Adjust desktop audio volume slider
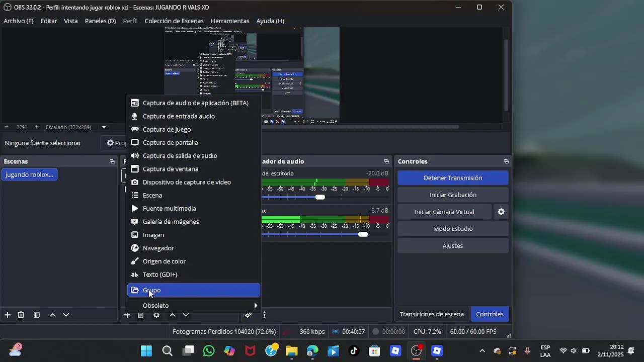The image size is (644, 362). [320, 197]
